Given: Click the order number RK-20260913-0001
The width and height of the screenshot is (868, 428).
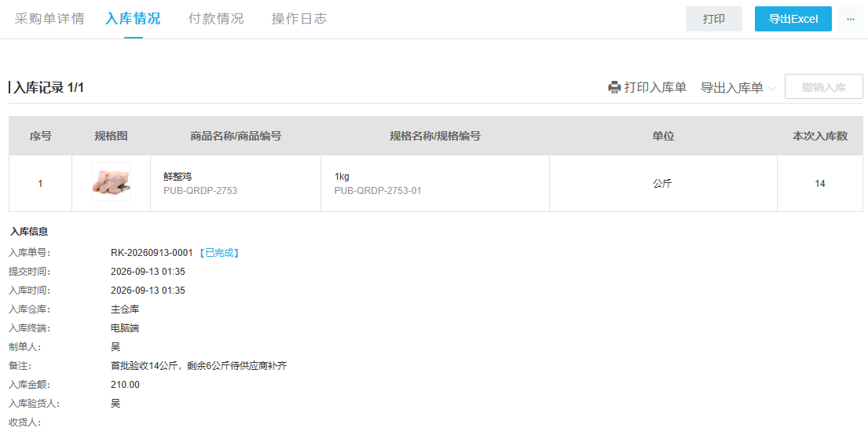Looking at the screenshot, I should click(152, 253).
